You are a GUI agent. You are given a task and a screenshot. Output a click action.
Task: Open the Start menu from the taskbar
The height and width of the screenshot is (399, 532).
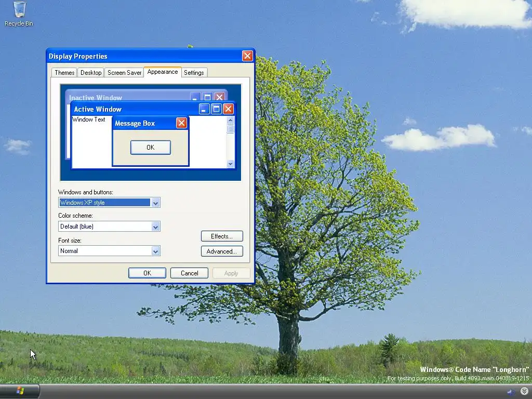(19, 391)
